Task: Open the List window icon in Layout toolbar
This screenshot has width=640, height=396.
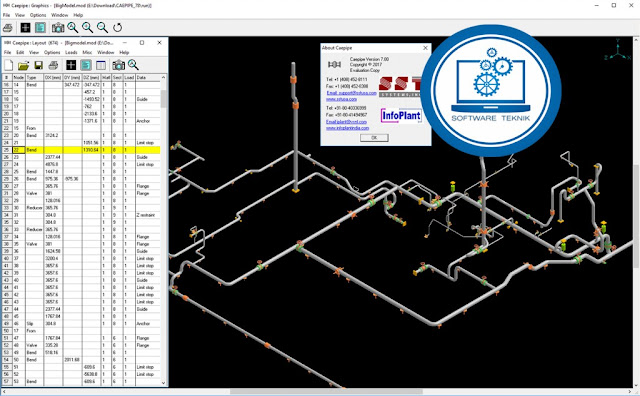Action: coord(101,65)
